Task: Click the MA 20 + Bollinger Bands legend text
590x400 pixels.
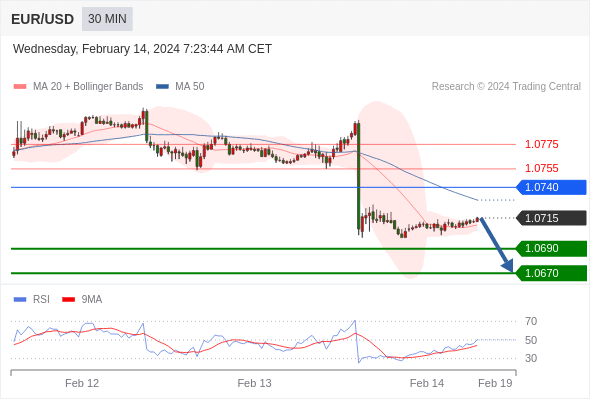Action: click(88, 87)
